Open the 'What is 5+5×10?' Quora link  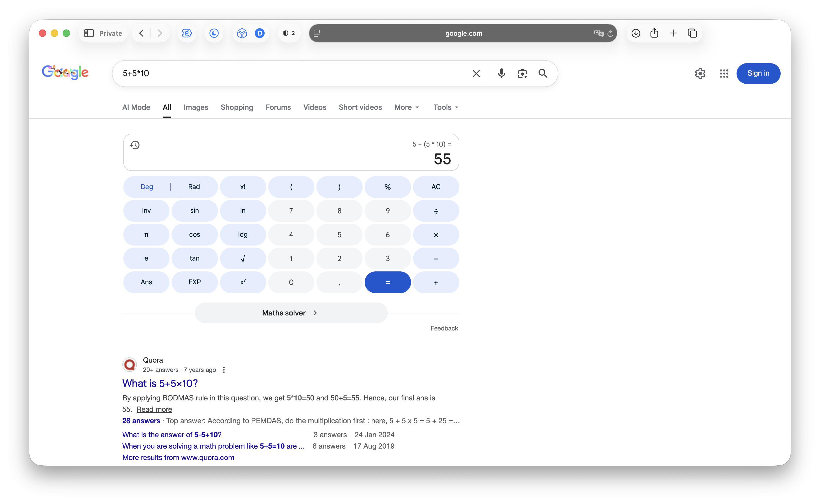click(x=160, y=383)
